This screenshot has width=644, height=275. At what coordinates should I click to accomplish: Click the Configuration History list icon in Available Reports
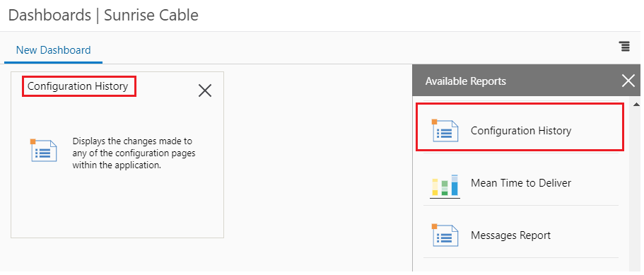(445, 131)
